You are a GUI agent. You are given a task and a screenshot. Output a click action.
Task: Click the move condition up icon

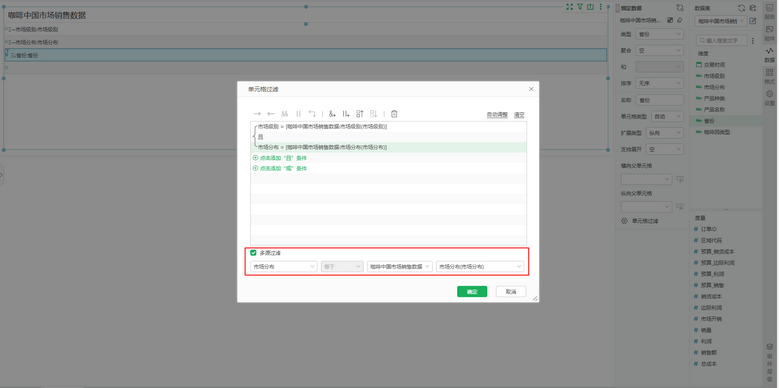(x=360, y=114)
